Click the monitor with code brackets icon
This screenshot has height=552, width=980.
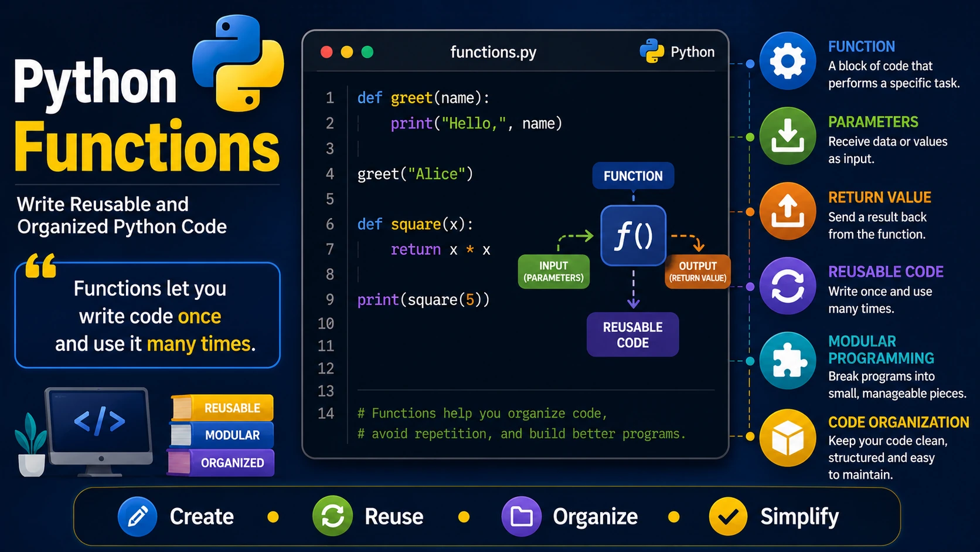pos(98,431)
